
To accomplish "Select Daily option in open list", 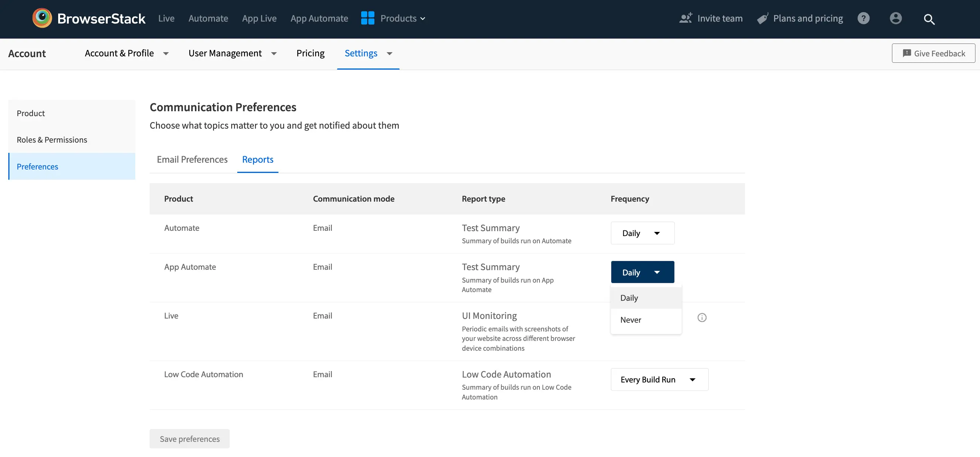I will (629, 298).
